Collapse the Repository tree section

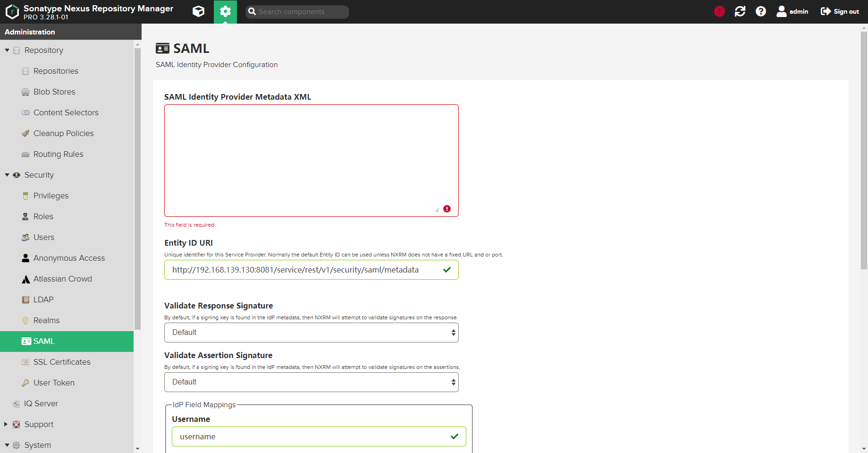tap(7, 50)
